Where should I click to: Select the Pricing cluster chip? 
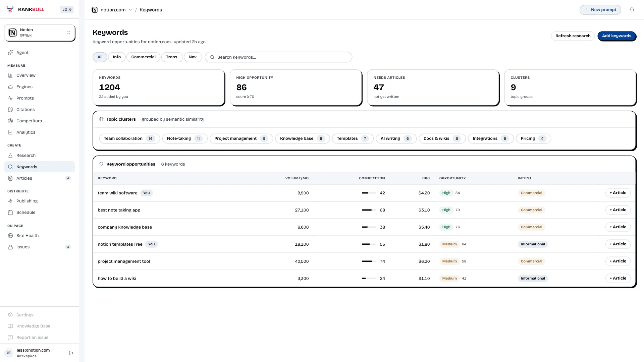[533, 138]
